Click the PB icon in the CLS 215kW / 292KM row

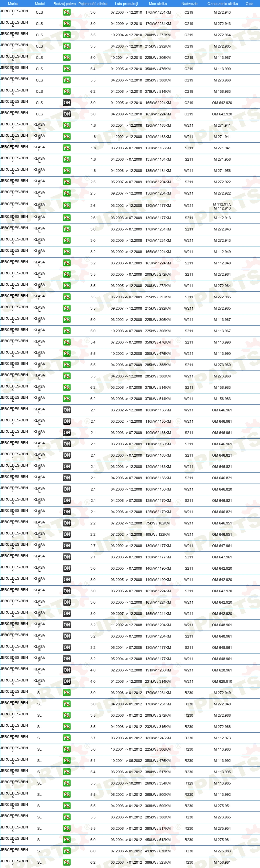point(67,46)
